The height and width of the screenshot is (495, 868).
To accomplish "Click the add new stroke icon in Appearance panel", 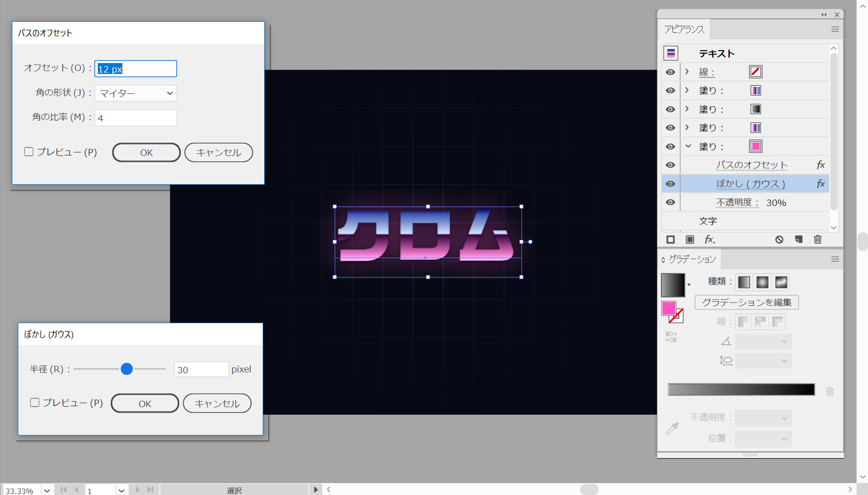I will [x=670, y=240].
